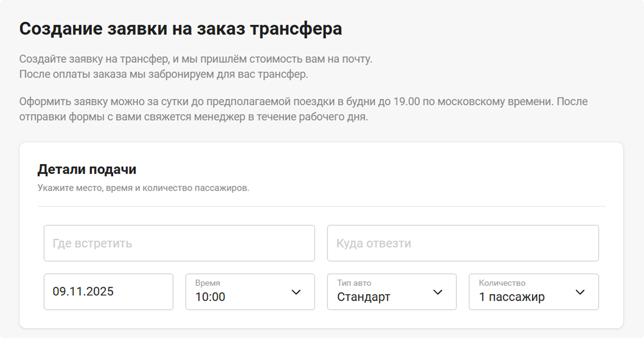Click the paragraph starting "Оформить заявку можно"

coord(303,109)
